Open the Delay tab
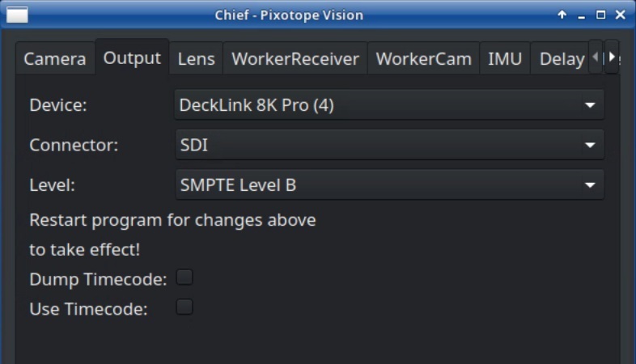The height and width of the screenshot is (364, 636). (561, 59)
